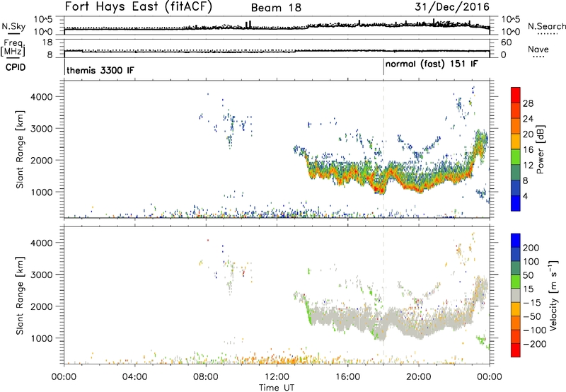Click the '08:00' time tick label
566x392 pixels.
pyautogui.click(x=206, y=377)
